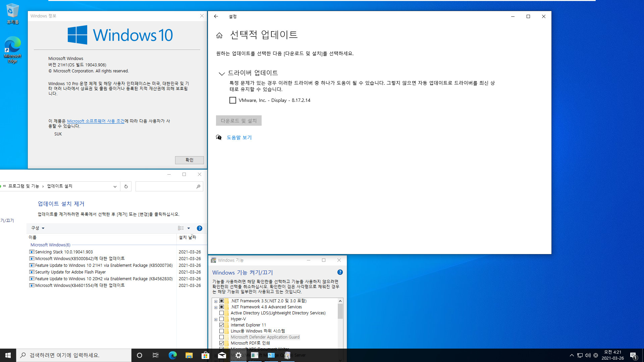Open File Explorer from the taskbar
Image resolution: width=644 pixels, height=362 pixels.
click(x=189, y=355)
